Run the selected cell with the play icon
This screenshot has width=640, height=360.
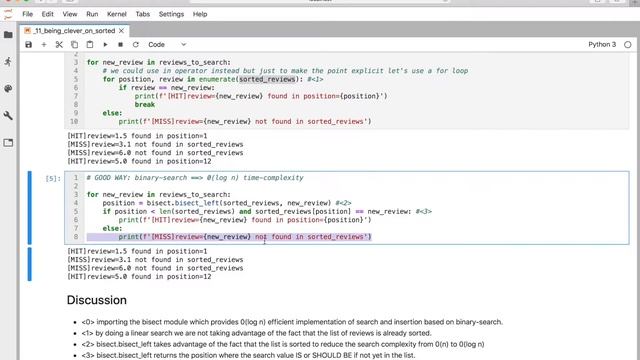click(x=105, y=44)
